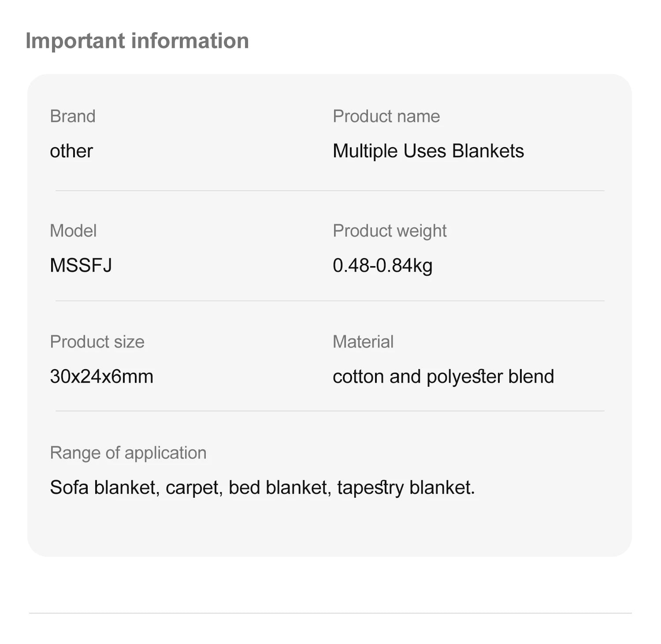The image size is (661, 644).
Task: Select the brand value "other"
Action: [x=71, y=151]
